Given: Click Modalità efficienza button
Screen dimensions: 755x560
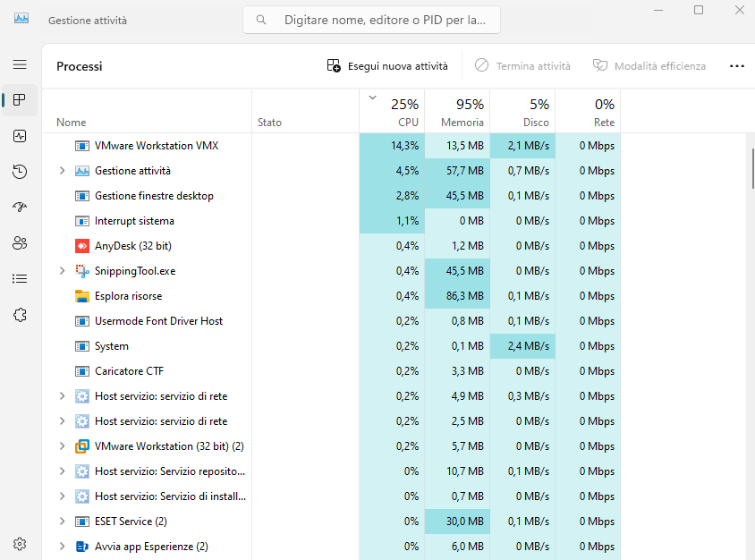Looking at the screenshot, I should pos(649,66).
